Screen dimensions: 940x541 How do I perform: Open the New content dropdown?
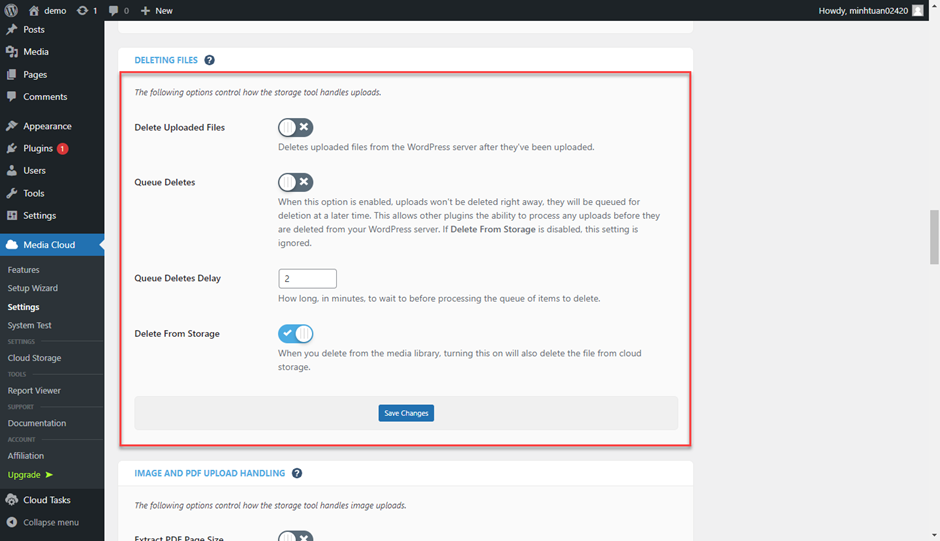point(156,10)
